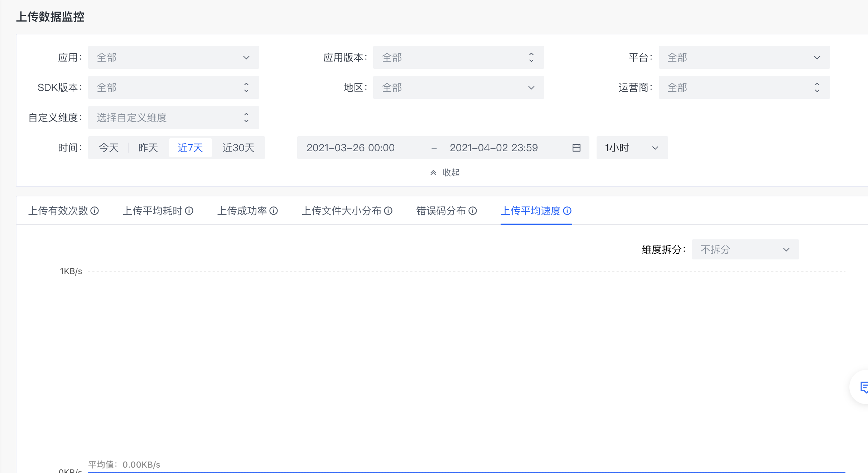Click info icon next to 上传平均速度
The height and width of the screenshot is (473, 868).
[x=567, y=211]
